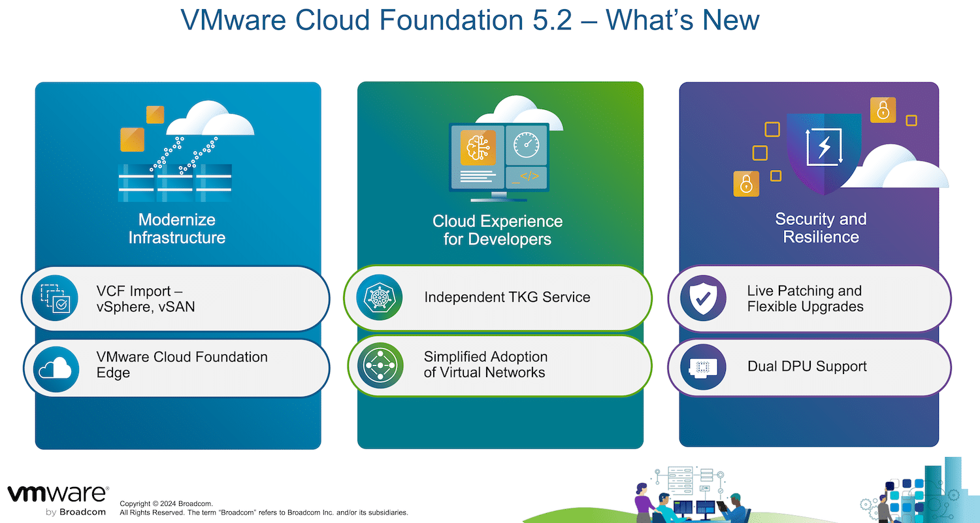Click the code brackets tile on the monitor
Screen dimensions: 980x523
tap(526, 177)
